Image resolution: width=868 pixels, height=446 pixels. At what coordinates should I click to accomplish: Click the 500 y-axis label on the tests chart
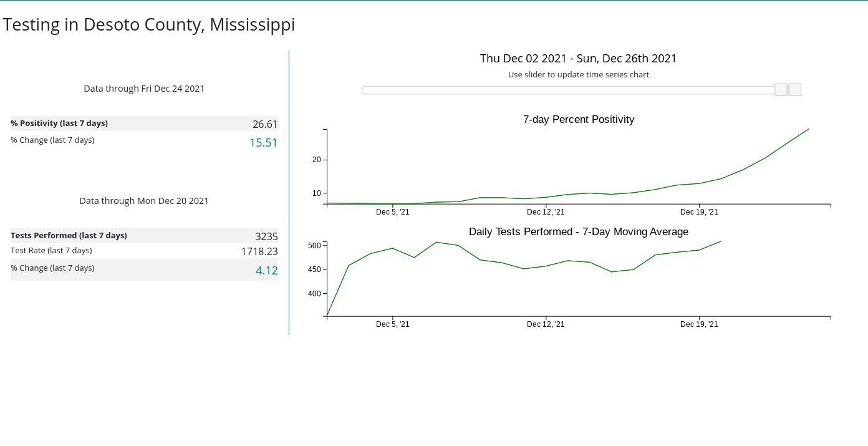click(314, 246)
